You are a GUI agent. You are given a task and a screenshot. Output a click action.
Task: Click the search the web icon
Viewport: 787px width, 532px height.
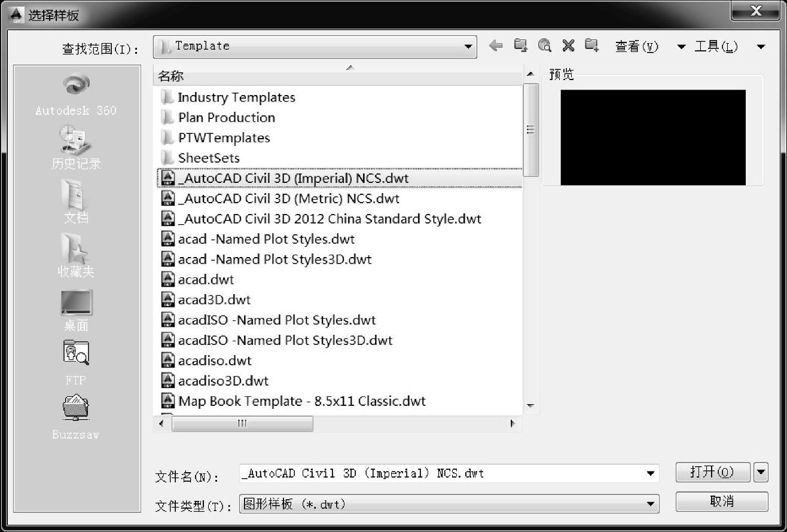click(x=544, y=46)
